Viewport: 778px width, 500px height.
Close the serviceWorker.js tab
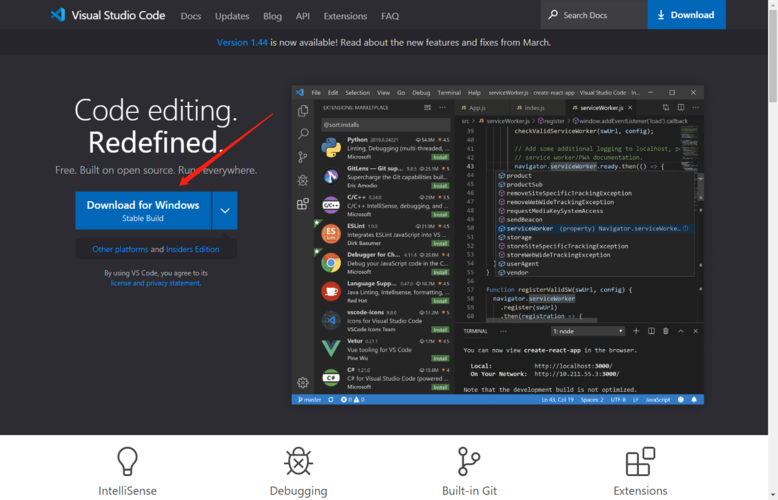tap(630, 108)
